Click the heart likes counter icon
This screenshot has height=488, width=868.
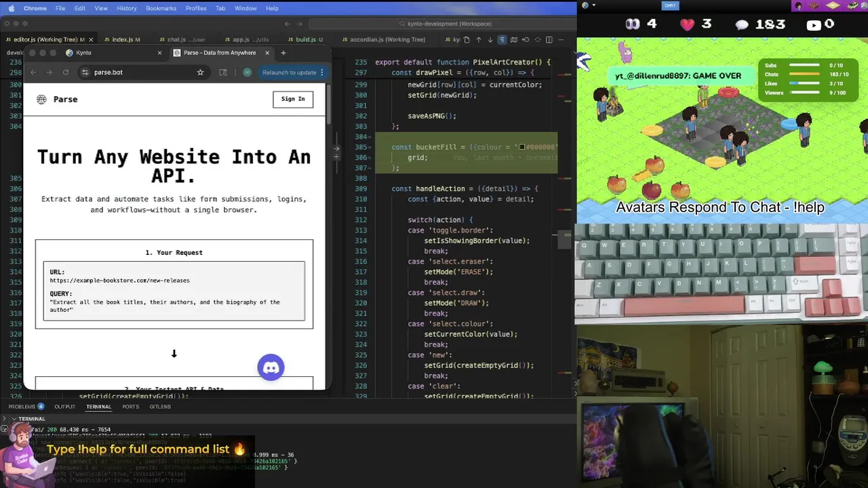[x=688, y=24]
